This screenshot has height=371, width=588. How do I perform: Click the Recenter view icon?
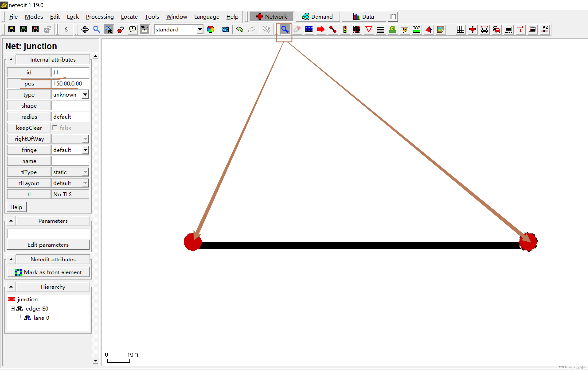click(x=85, y=29)
